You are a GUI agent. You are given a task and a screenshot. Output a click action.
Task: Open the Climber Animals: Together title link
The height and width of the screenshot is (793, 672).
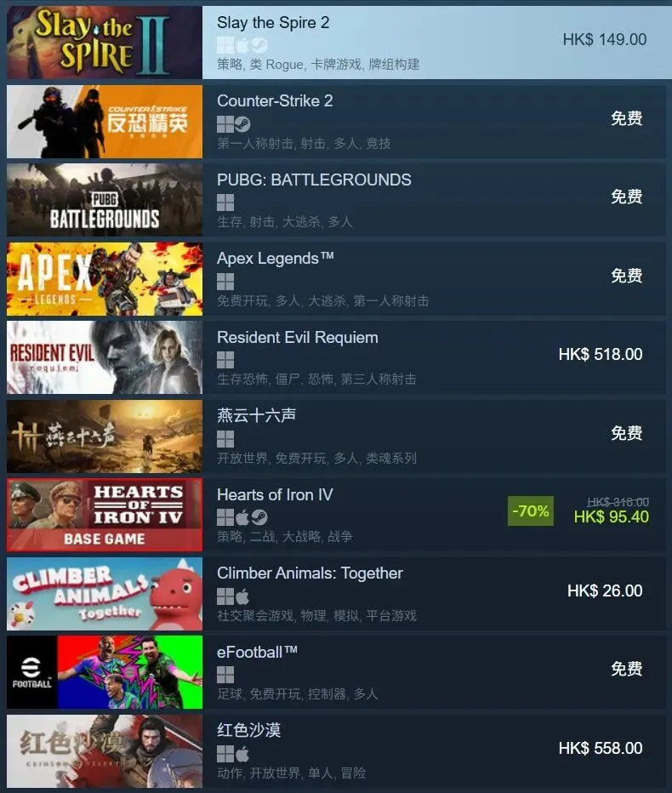(310, 573)
